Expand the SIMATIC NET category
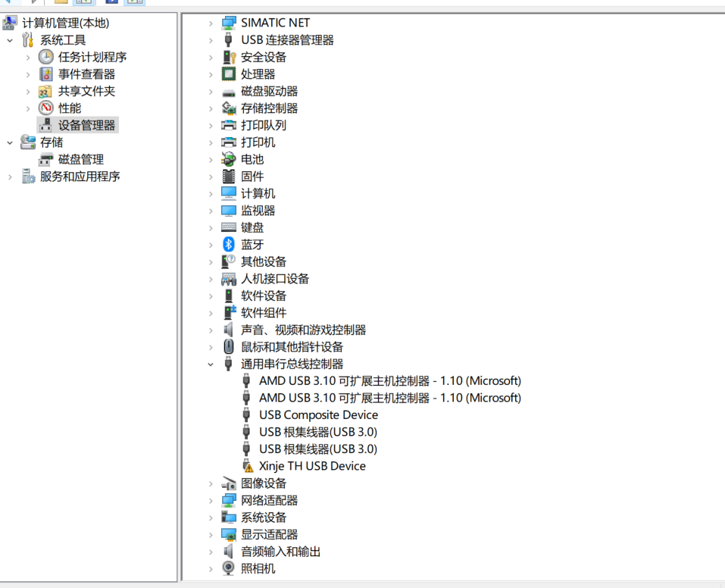Screen dimensions: 725x588 (x=211, y=23)
